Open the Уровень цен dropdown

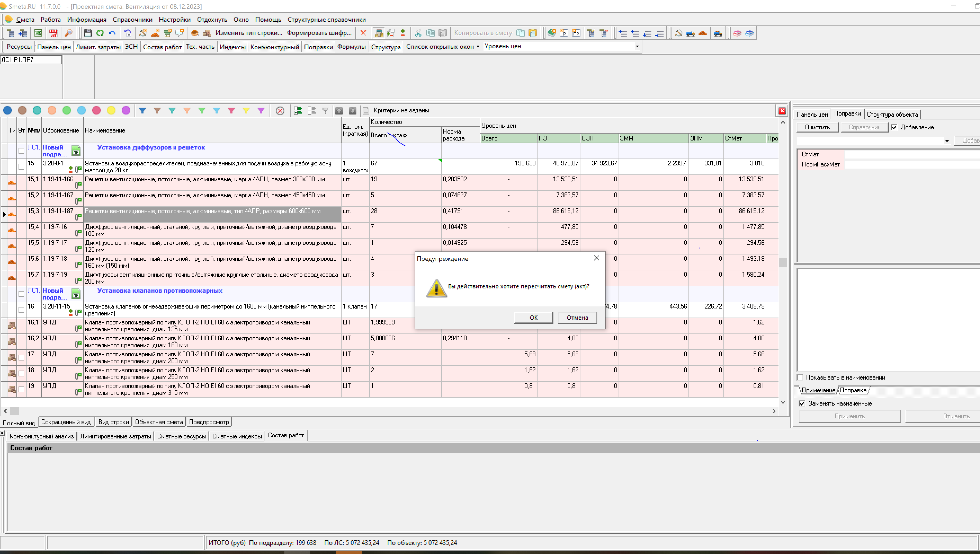(637, 46)
